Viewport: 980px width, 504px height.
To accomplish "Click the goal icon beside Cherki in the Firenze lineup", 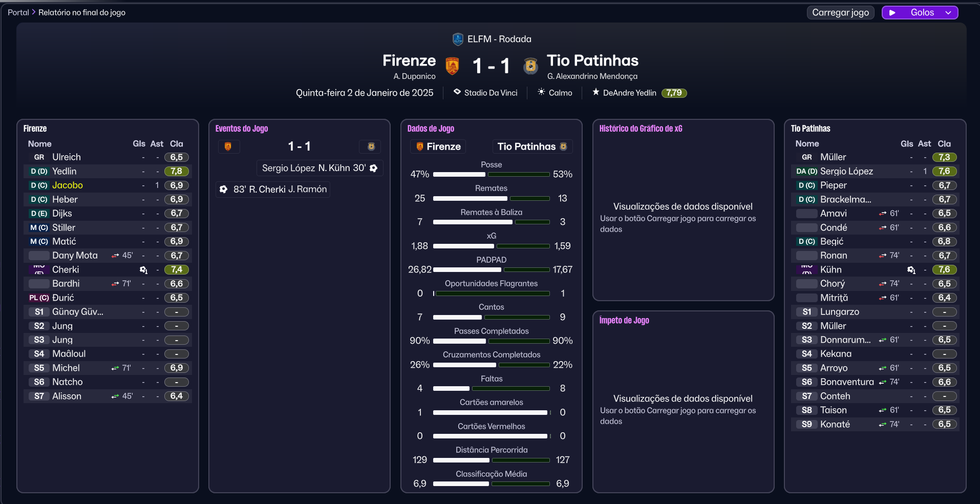I will pyautogui.click(x=142, y=268).
